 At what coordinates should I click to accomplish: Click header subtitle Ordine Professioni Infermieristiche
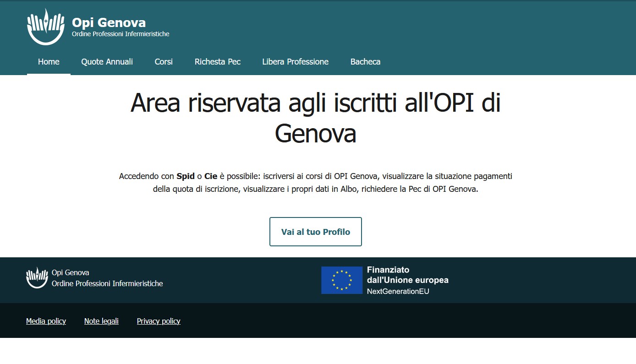pos(121,34)
